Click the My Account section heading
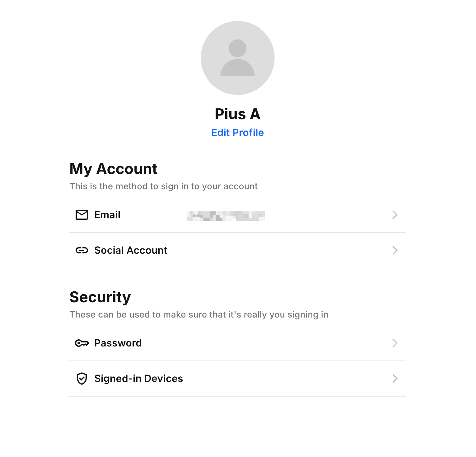Screen dimensions: 476x457 (x=114, y=169)
